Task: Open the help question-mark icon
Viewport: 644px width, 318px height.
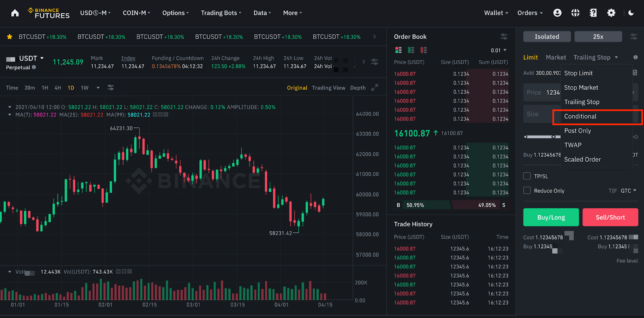Action: pos(593,13)
